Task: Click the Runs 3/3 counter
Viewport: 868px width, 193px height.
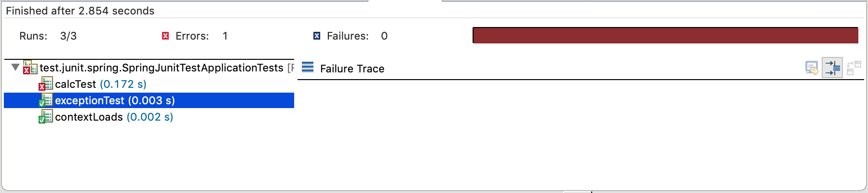Action: pos(48,36)
